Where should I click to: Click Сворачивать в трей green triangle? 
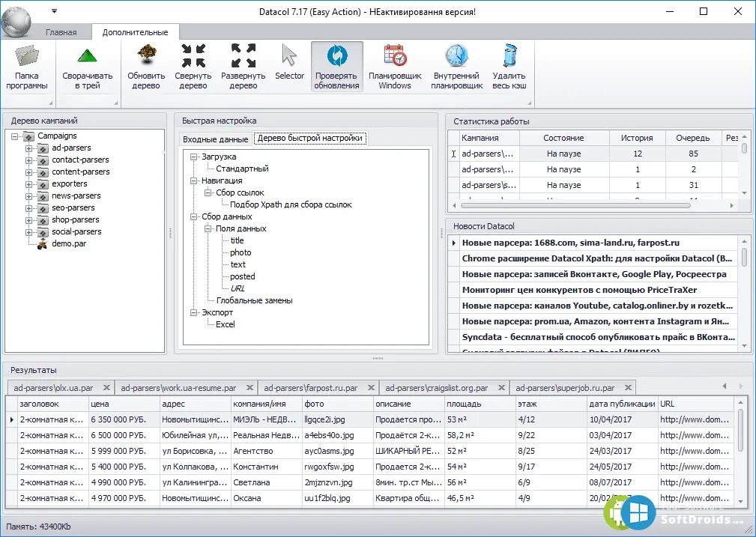(x=87, y=56)
